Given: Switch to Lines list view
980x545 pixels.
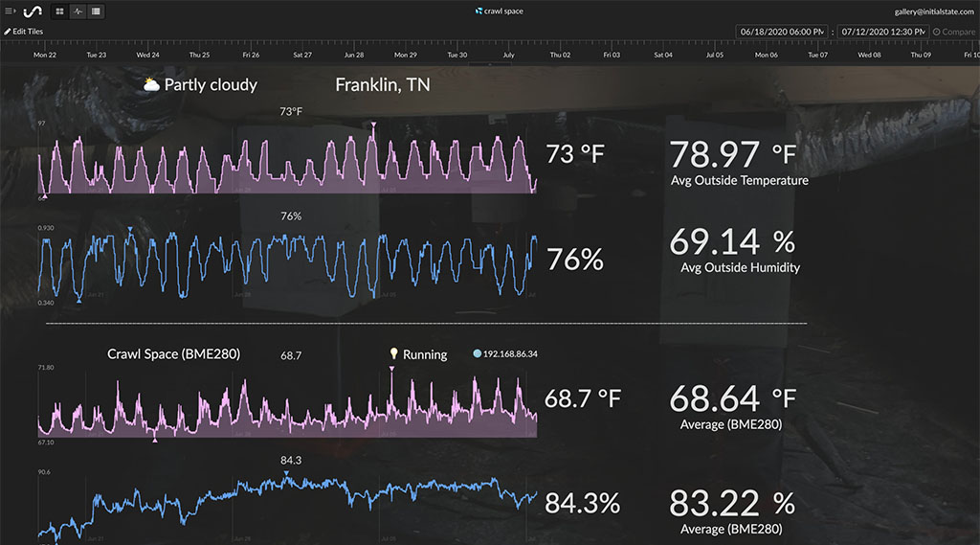Looking at the screenshot, I should point(96,11).
